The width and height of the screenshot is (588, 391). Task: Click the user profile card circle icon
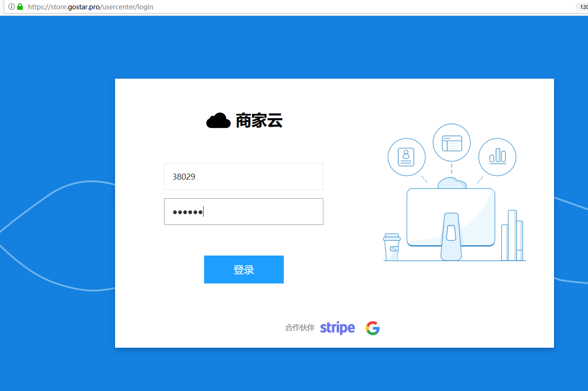coord(407,157)
